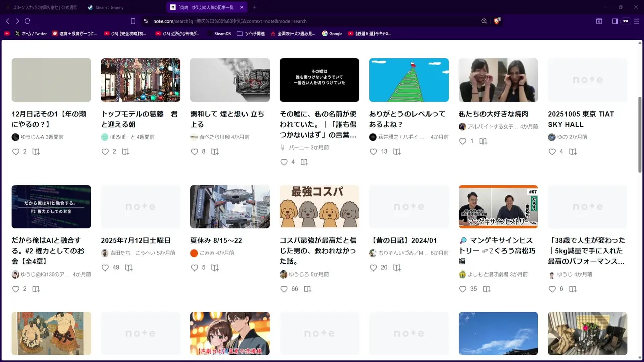Open article title 【昔の日記】2024/01
The width and height of the screenshot is (644, 362).
coord(403,241)
